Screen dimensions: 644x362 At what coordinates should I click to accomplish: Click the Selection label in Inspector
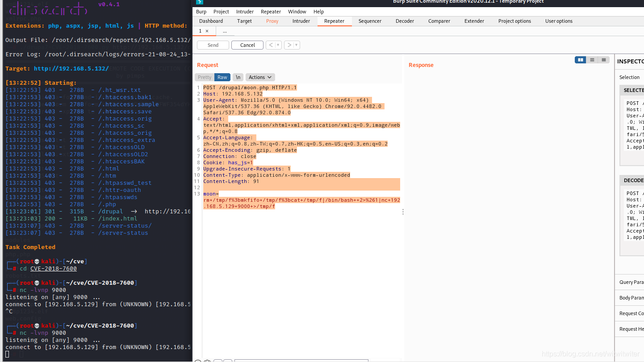(629, 77)
